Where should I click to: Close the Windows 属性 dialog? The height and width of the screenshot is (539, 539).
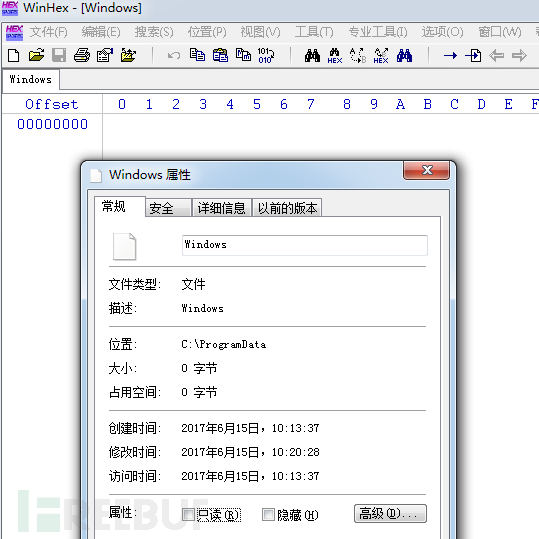click(426, 170)
